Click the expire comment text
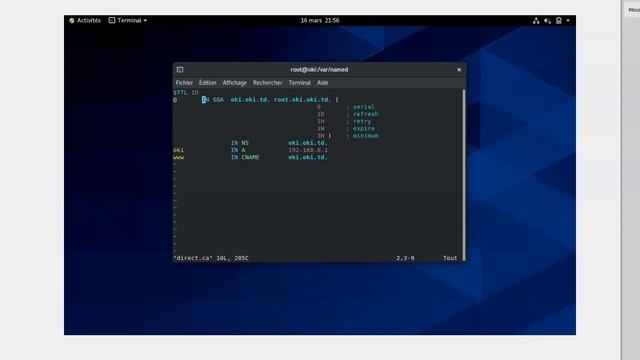The height and width of the screenshot is (360, 640). point(364,129)
